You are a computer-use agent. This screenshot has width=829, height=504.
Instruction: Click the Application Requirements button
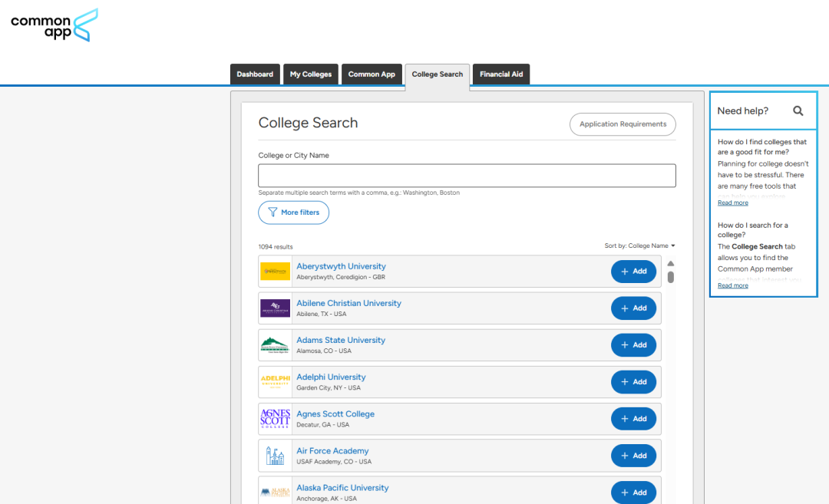(x=623, y=124)
